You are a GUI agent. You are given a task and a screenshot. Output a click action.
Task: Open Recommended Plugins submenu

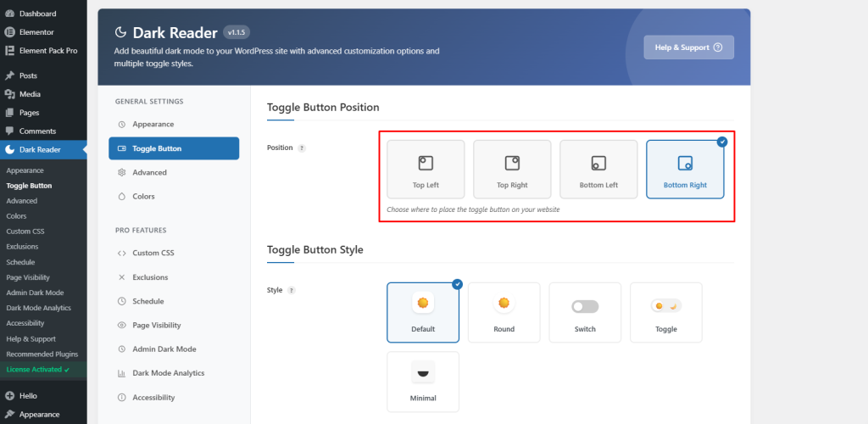(x=43, y=354)
